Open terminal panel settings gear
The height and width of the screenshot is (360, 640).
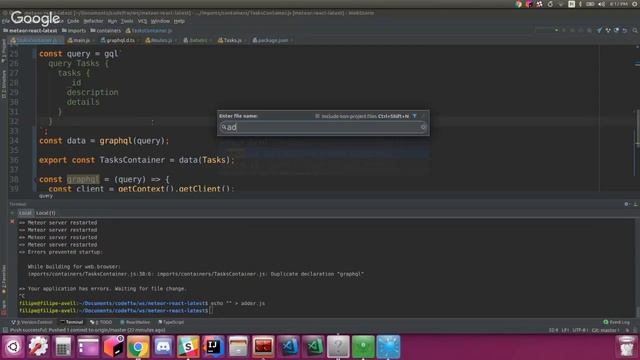tap(627, 204)
